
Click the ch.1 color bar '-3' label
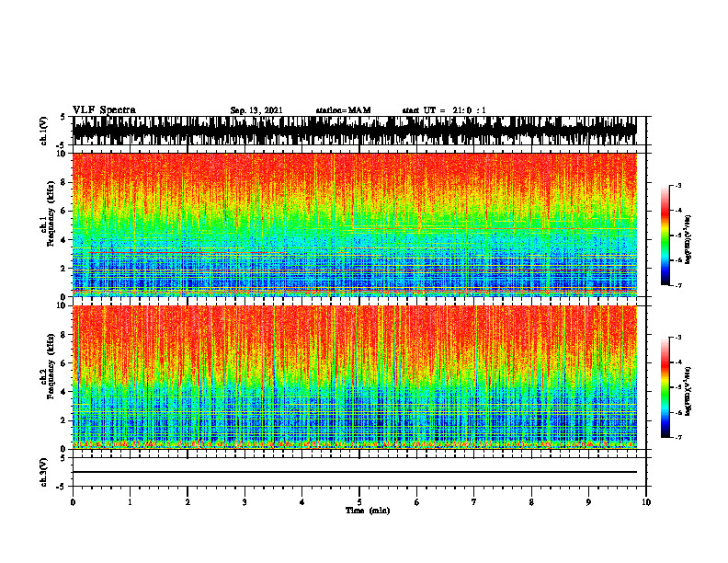point(678,185)
